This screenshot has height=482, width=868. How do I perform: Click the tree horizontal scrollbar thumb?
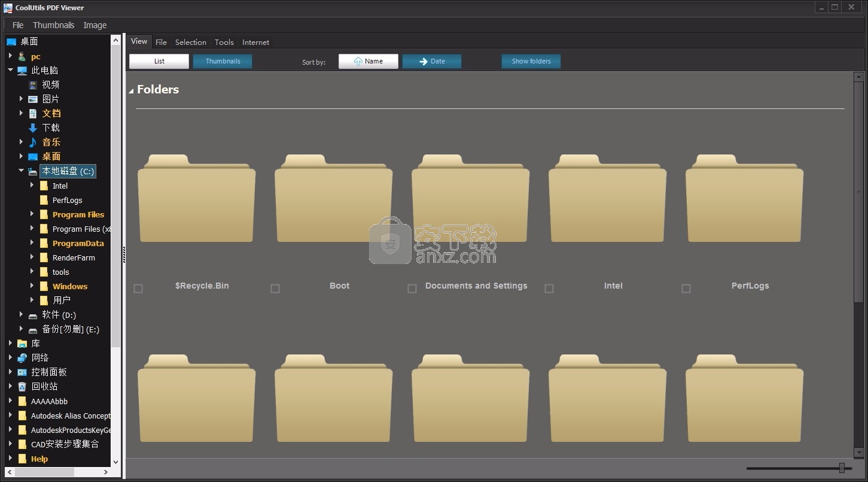pos(44,472)
